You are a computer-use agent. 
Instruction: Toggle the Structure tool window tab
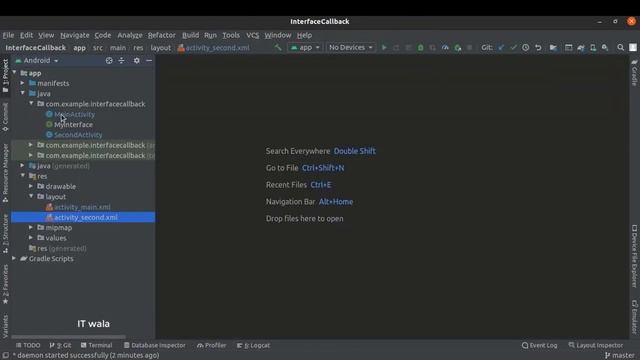(5, 233)
